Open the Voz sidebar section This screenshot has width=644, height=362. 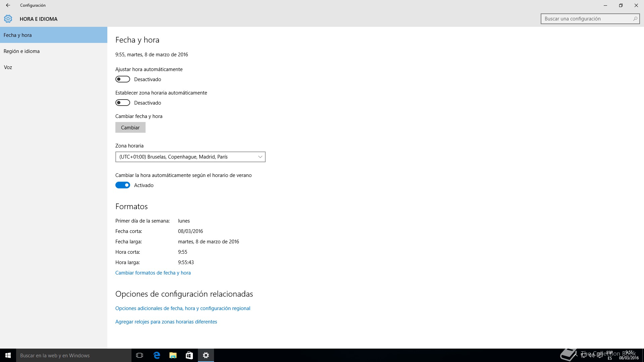click(54, 67)
